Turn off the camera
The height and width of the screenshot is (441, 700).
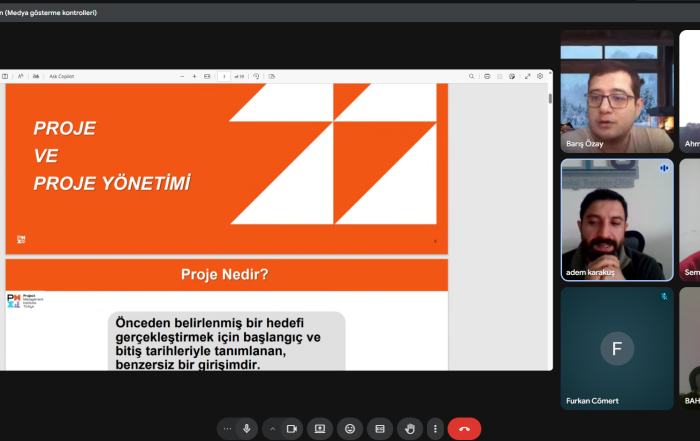[x=292, y=429]
